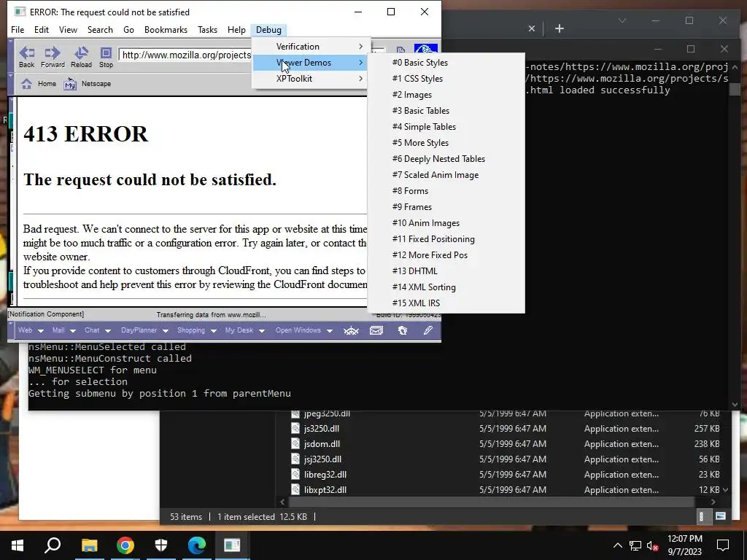Click the address book icon in taskbar

click(403, 330)
